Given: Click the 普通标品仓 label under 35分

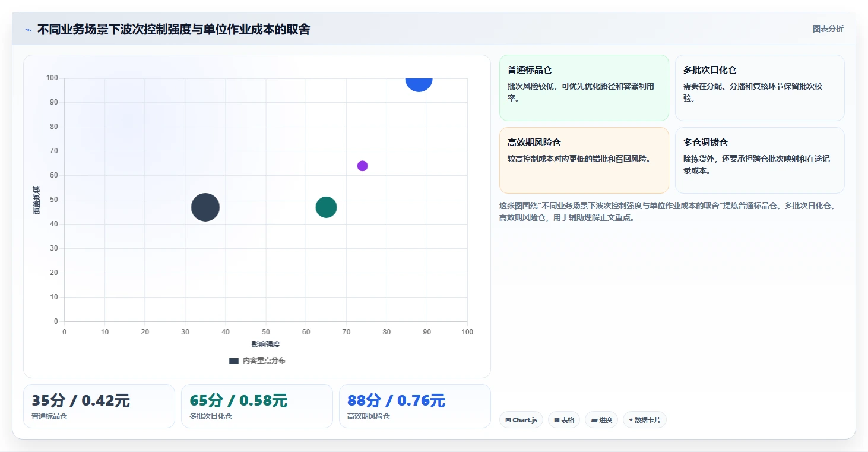Looking at the screenshot, I should click(49, 416).
